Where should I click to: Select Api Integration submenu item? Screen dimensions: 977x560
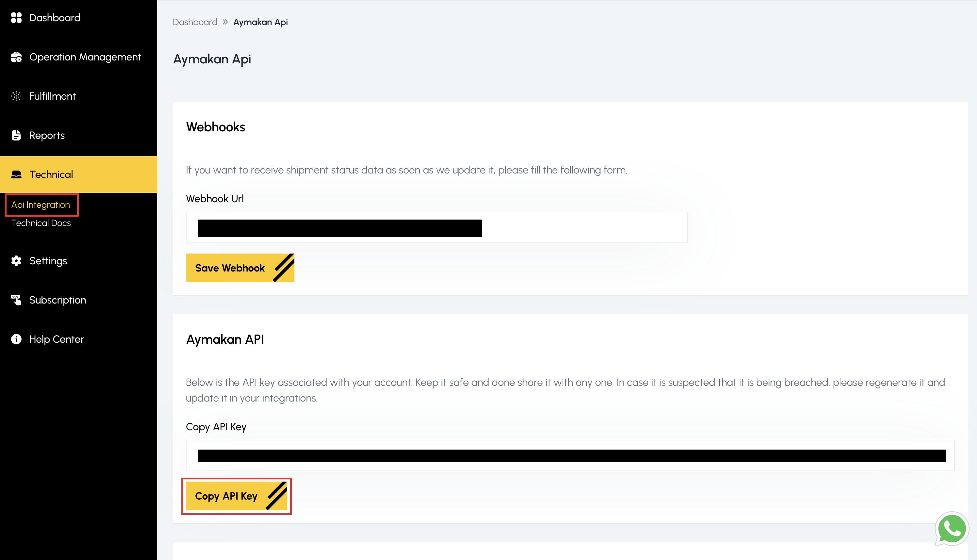coord(41,205)
